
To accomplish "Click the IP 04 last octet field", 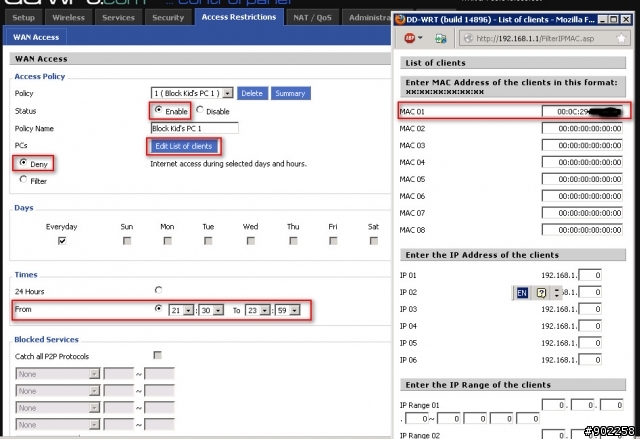I will [x=590, y=326].
